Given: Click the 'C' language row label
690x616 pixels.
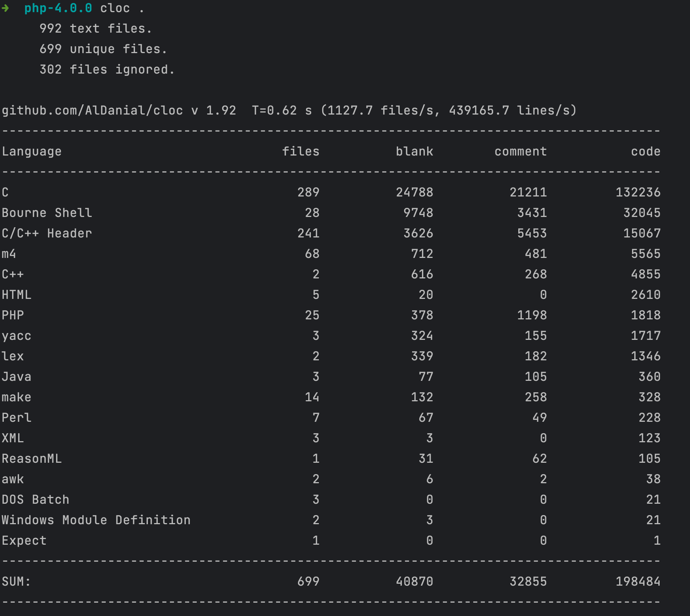Looking at the screenshot, I should coord(5,192).
